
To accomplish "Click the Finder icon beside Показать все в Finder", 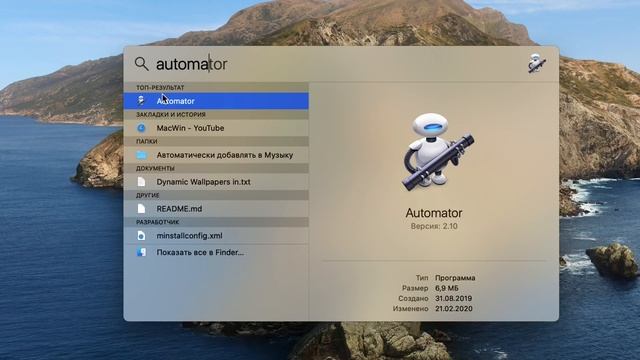I will click(141, 252).
